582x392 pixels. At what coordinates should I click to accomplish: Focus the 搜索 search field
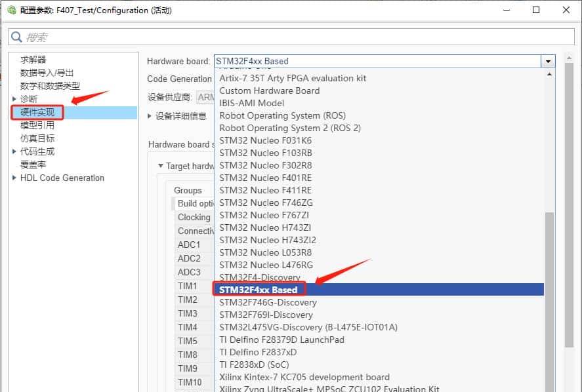pyautogui.click(x=291, y=37)
